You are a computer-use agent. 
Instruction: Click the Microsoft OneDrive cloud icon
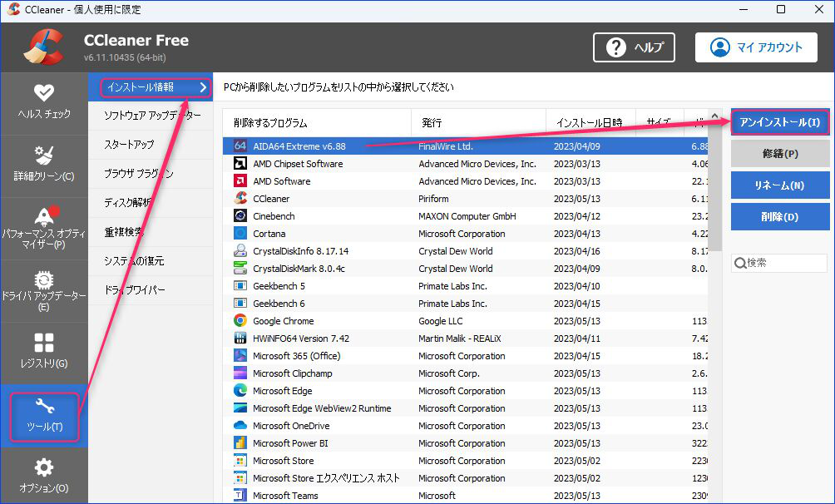[240, 426]
